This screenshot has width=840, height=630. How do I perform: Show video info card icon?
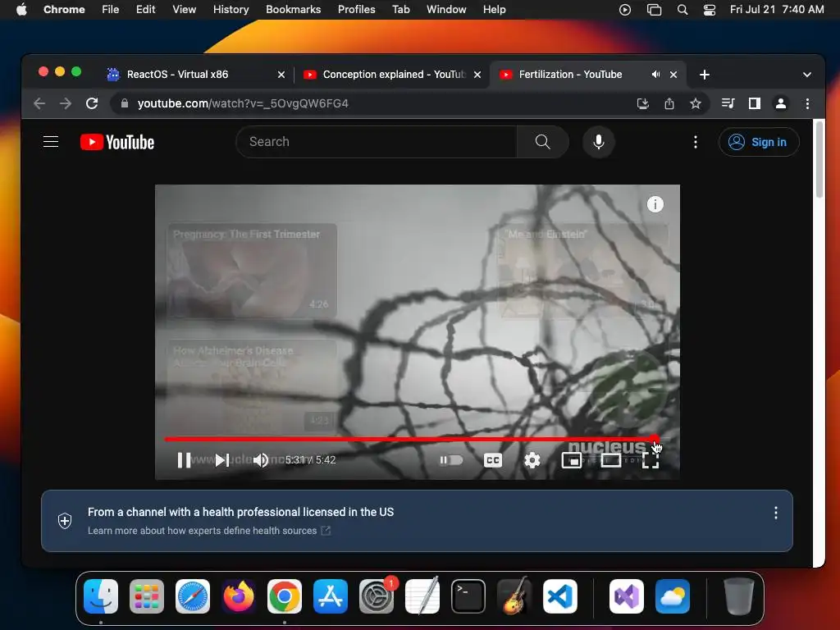(x=655, y=204)
